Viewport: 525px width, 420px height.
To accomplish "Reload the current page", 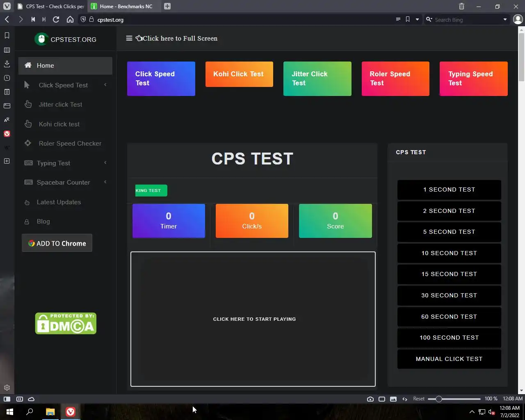I will point(56,19).
